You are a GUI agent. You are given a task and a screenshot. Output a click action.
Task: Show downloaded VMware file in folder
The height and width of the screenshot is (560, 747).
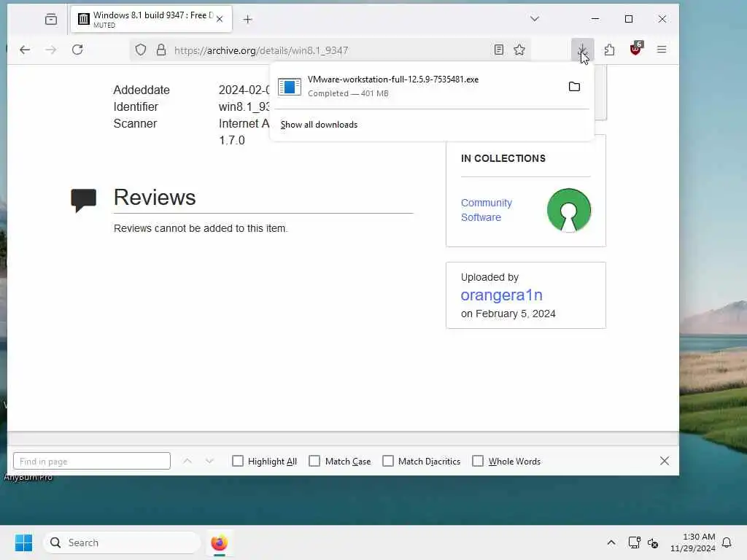(x=575, y=87)
